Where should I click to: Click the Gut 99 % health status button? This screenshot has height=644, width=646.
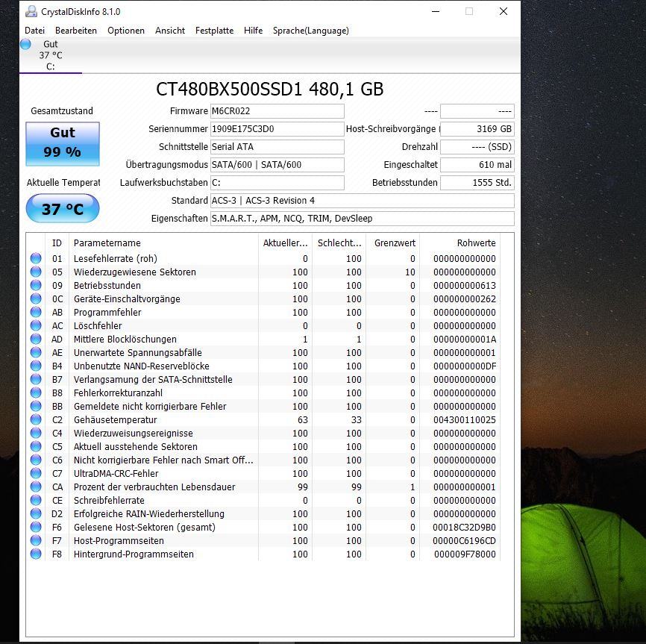tap(63, 144)
